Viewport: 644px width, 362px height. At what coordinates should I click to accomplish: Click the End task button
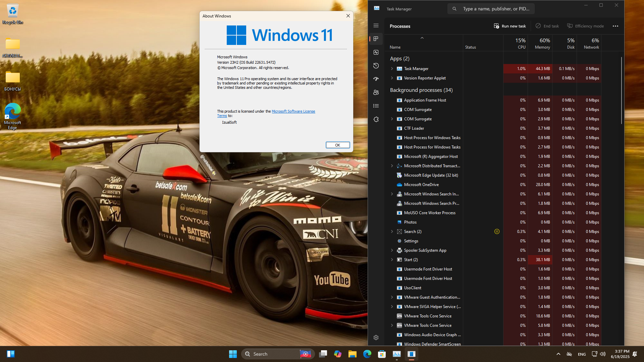(547, 26)
